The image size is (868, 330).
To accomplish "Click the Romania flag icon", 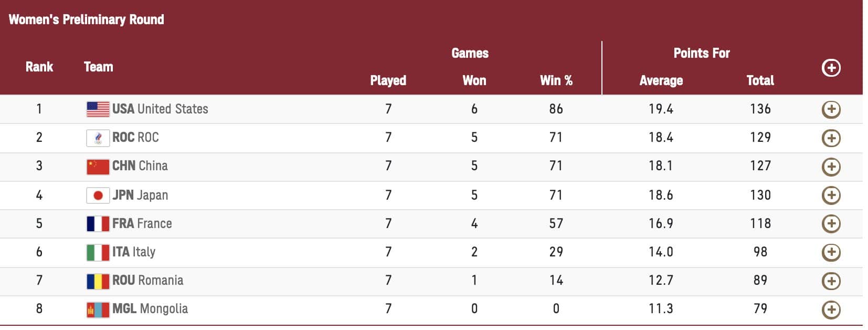I will click(98, 281).
